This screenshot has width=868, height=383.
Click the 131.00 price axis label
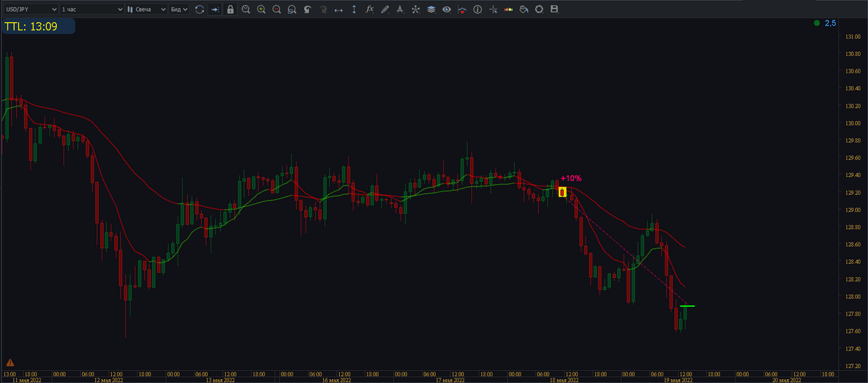[853, 36]
